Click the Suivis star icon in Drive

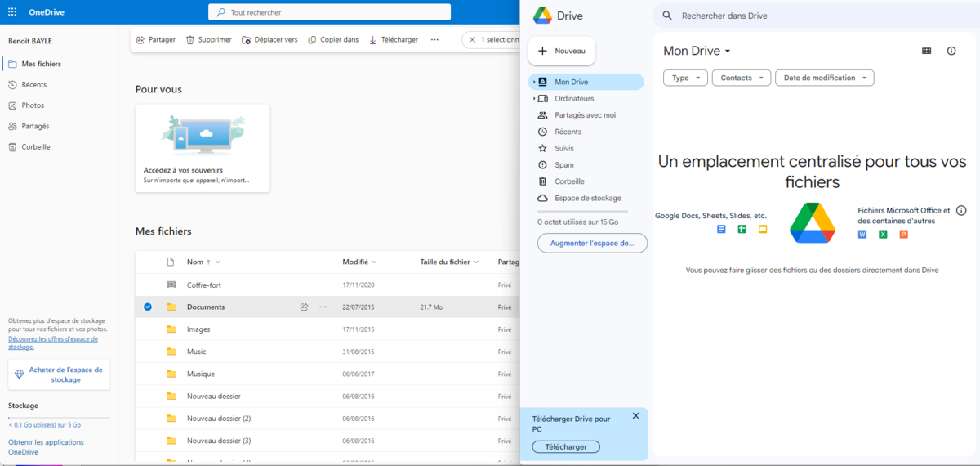click(542, 148)
